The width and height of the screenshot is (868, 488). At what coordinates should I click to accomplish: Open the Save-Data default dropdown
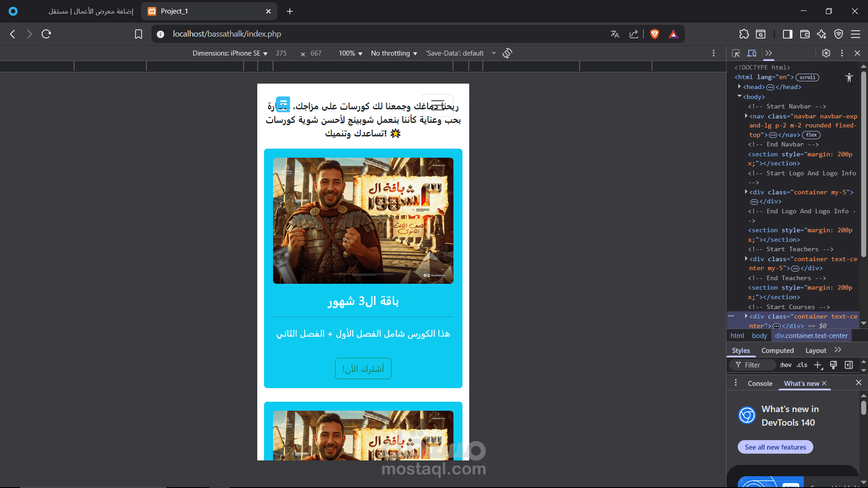pyautogui.click(x=461, y=53)
